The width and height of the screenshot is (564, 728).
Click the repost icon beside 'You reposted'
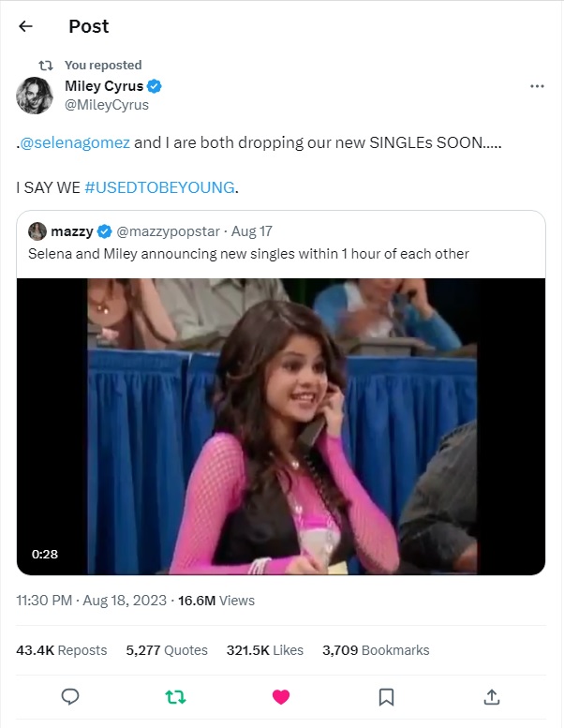tap(46, 65)
